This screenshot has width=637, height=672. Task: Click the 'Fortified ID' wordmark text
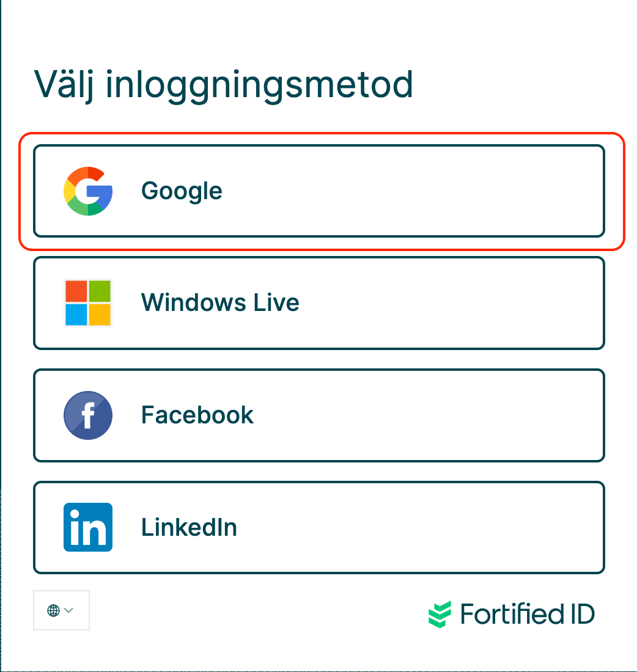click(527, 614)
